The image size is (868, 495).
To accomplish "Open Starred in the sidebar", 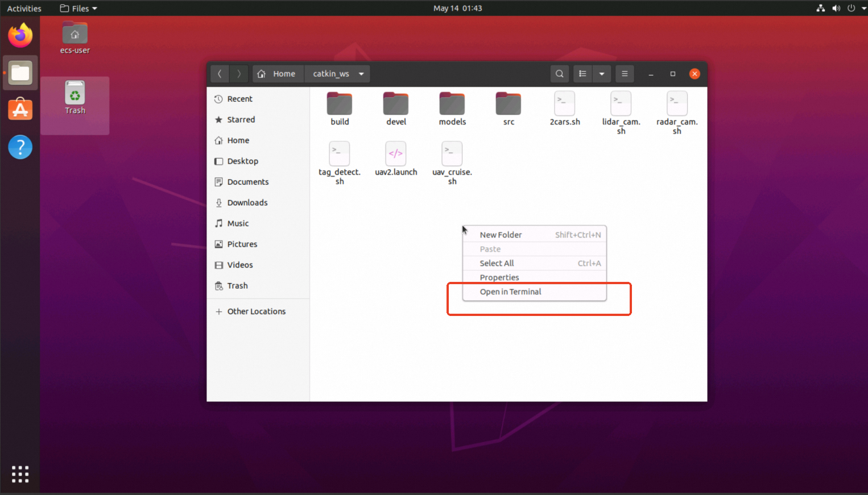I will [258, 119].
